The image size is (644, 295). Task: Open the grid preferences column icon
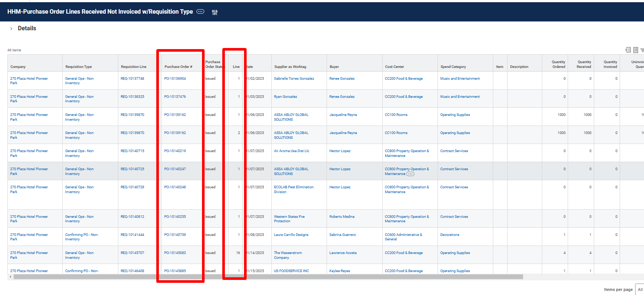636,50
